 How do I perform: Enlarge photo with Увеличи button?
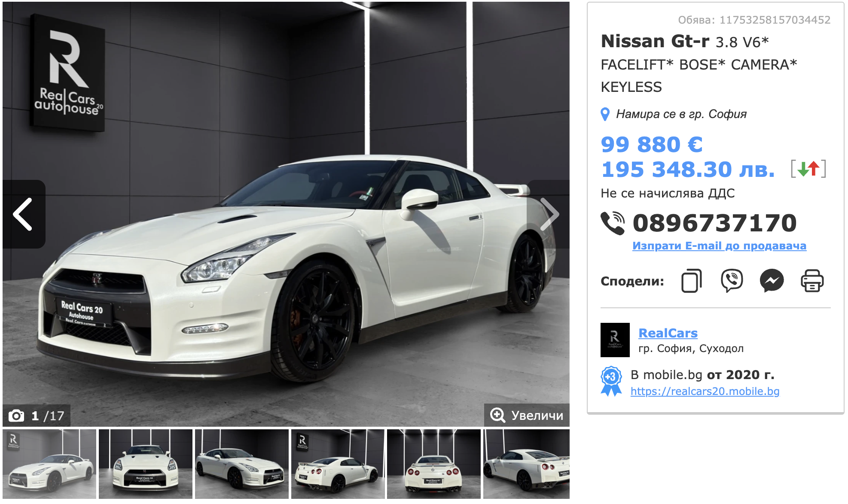(527, 415)
